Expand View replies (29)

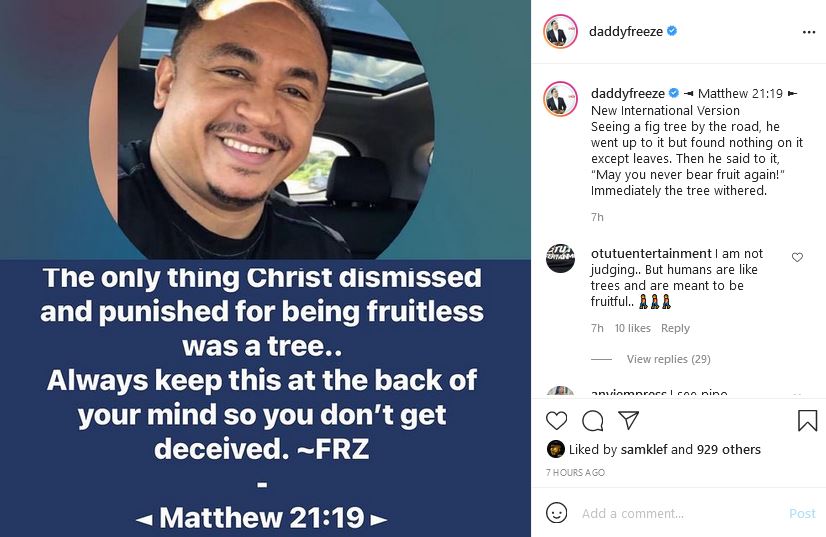click(668, 359)
